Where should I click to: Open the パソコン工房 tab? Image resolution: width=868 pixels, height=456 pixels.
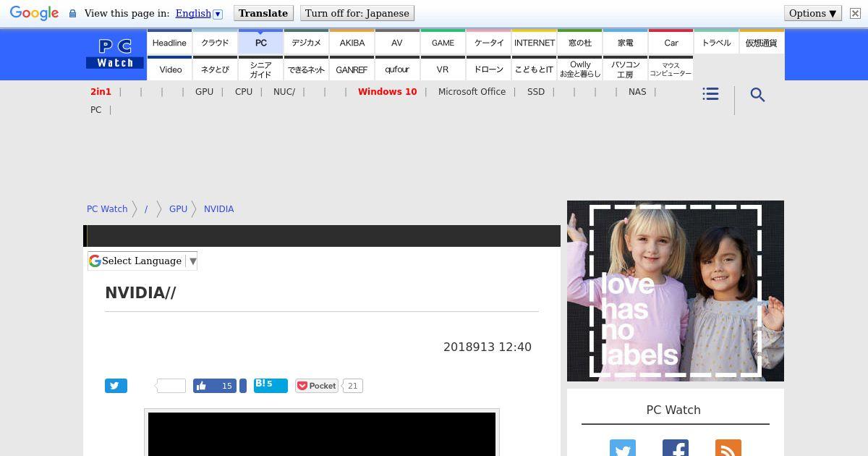pyautogui.click(x=626, y=69)
